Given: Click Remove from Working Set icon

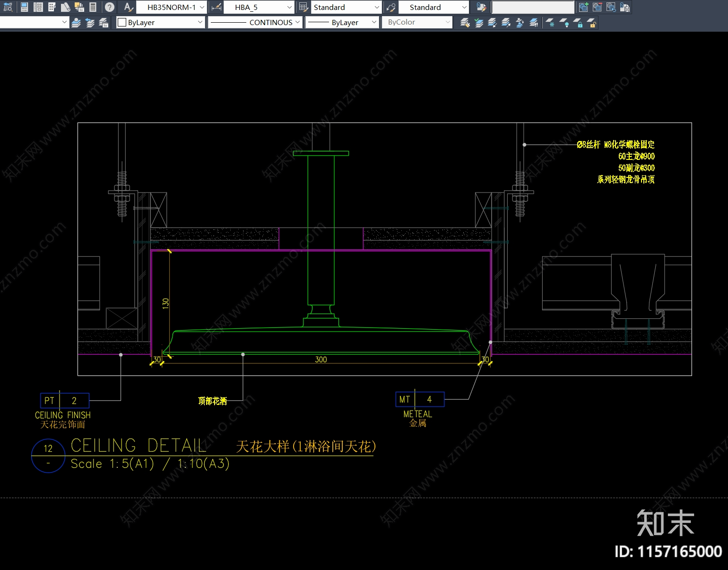Looking at the screenshot, I should pyautogui.click(x=598, y=7).
